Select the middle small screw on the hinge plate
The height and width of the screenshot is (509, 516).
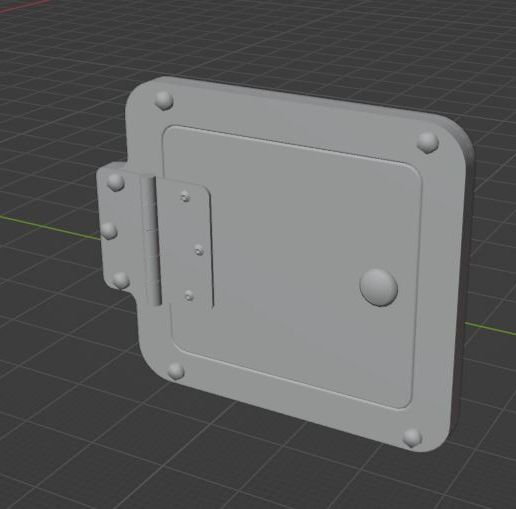(x=199, y=250)
